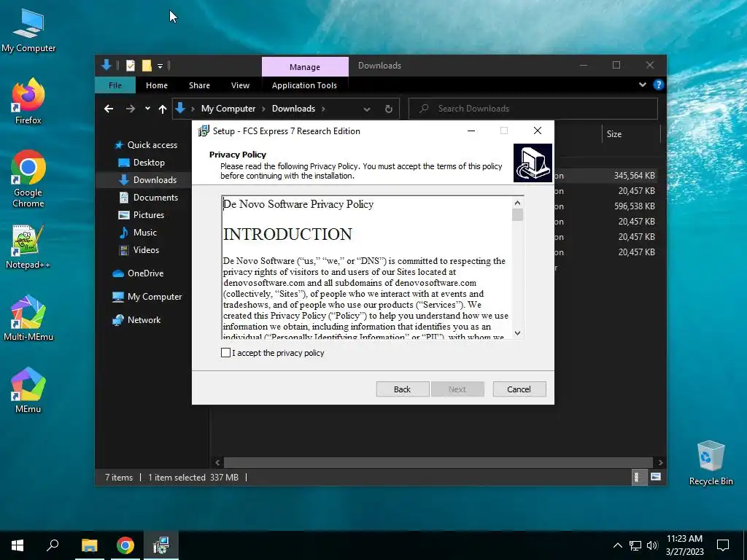The width and height of the screenshot is (747, 560).
Task: Click the taskbar search magnifier
Action: (53, 545)
